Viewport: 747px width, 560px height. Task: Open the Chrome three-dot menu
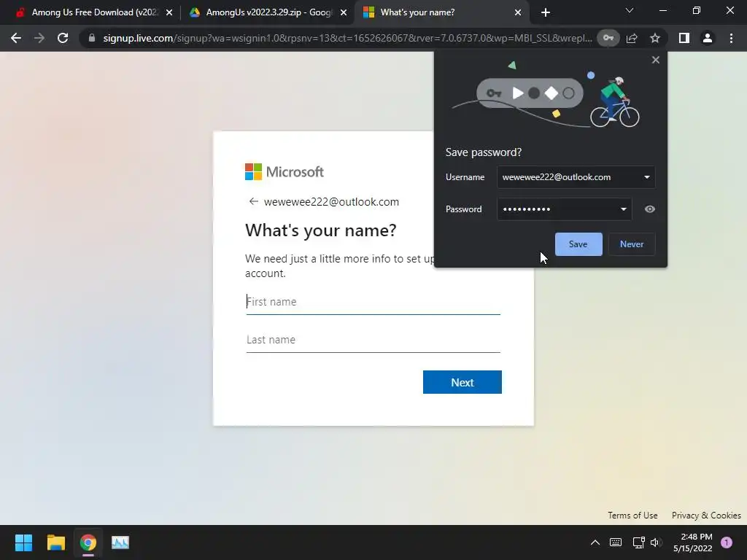(731, 38)
